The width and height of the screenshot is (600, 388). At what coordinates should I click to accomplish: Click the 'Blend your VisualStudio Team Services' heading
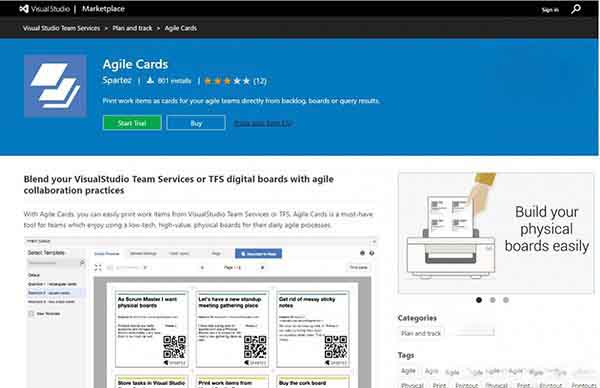179,185
